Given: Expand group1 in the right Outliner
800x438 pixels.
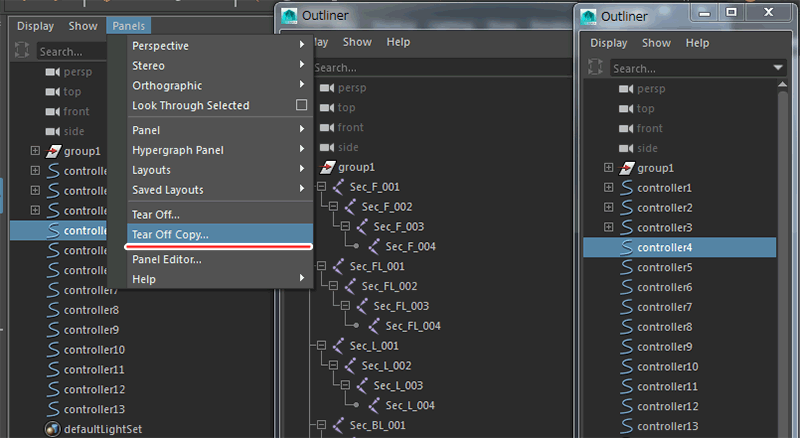Looking at the screenshot, I should point(608,168).
